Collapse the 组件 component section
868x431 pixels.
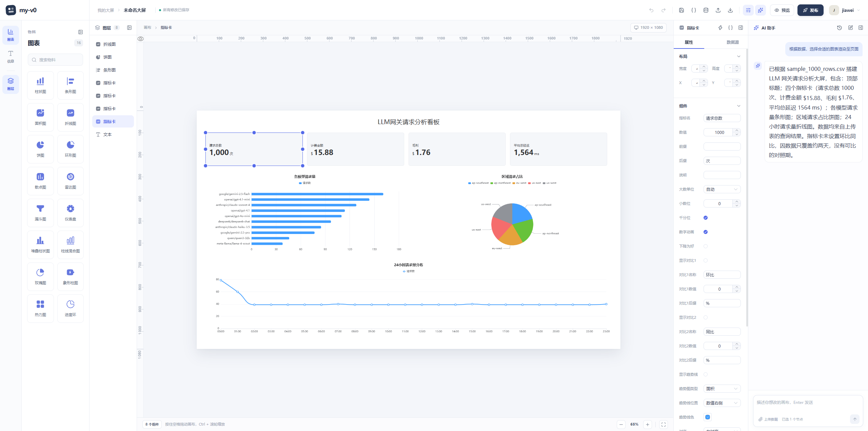(739, 106)
